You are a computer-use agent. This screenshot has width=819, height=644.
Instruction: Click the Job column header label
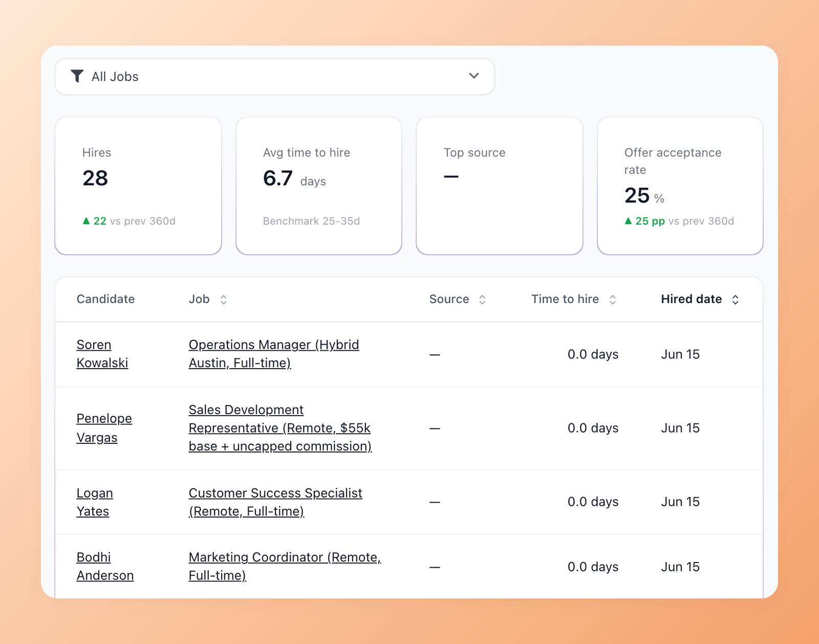(x=199, y=299)
